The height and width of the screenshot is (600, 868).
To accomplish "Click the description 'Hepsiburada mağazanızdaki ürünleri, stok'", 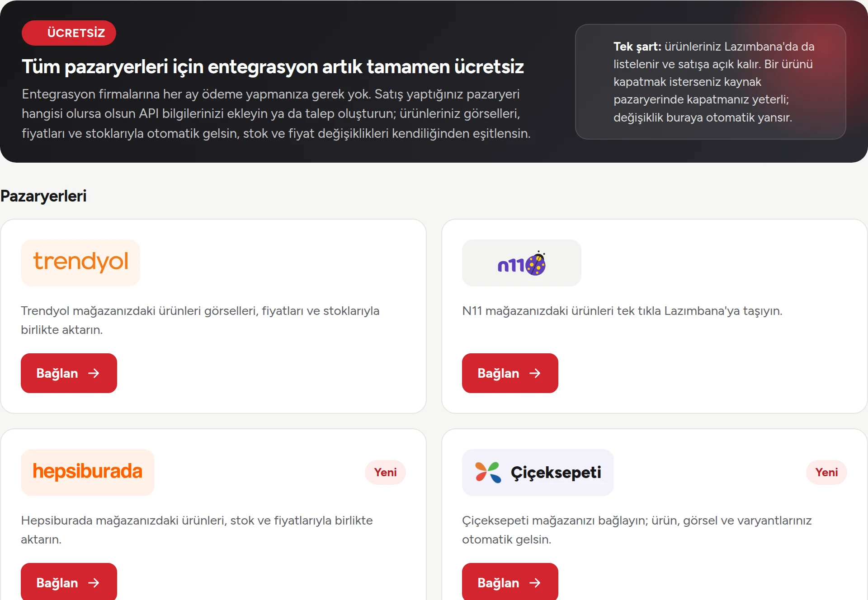I will 197,530.
